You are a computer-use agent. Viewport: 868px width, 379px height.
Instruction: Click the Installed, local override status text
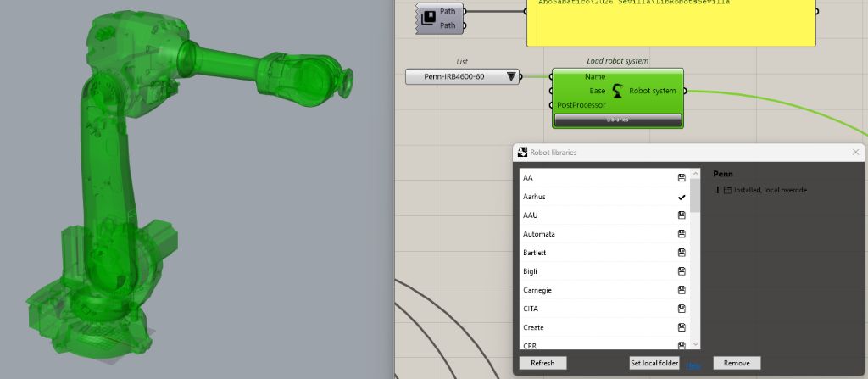tap(771, 190)
